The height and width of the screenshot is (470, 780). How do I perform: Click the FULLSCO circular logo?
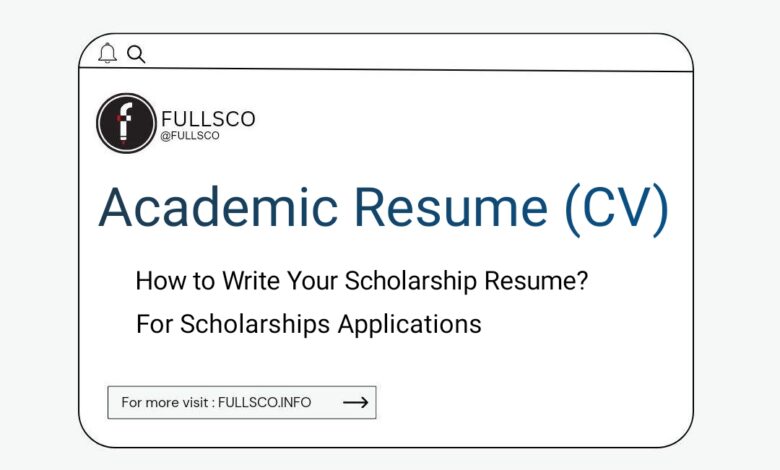click(126, 123)
